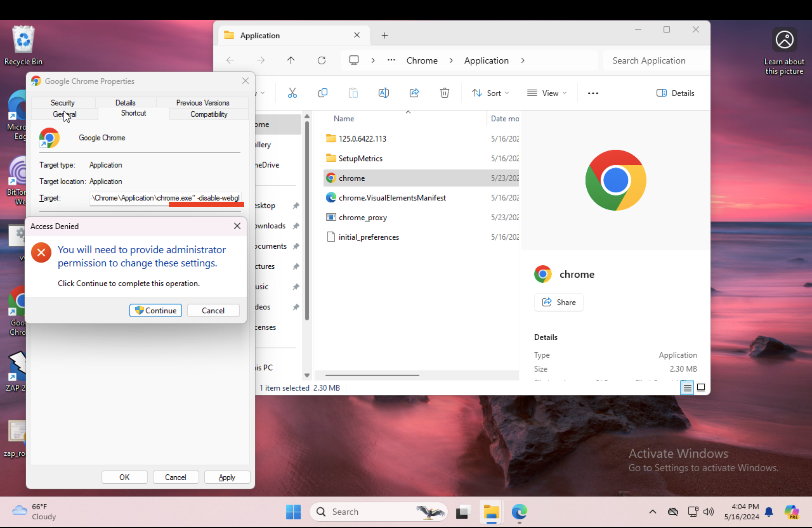This screenshot has width=812, height=528.
Task: Click the Apply button in Properties
Action: click(x=227, y=477)
